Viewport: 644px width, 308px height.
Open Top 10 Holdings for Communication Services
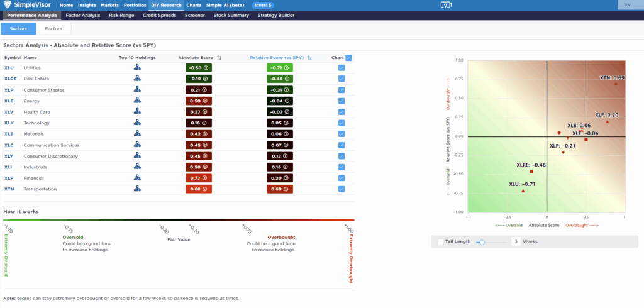(x=137, y=145)
